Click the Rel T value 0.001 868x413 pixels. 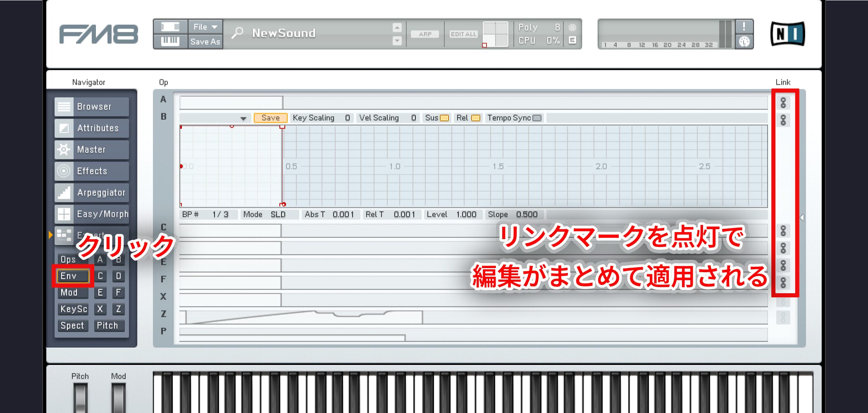(x=404, y=214)
